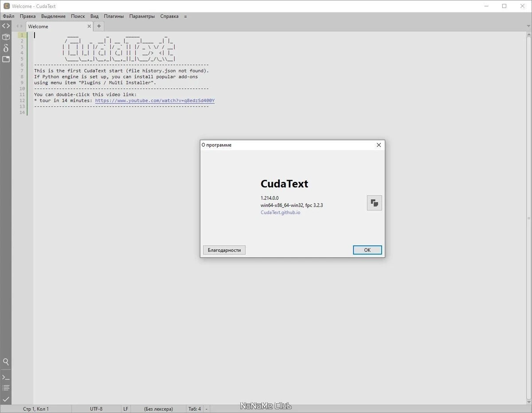Close the About program dialog
Screen dimensions: 532x413
click(379, 145)
